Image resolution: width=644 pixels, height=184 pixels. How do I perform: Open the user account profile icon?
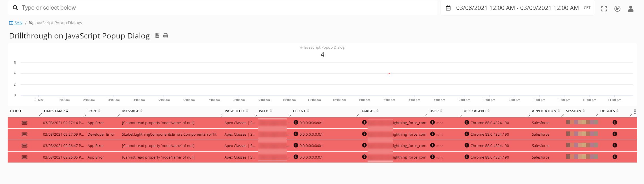tap(631, 9)
